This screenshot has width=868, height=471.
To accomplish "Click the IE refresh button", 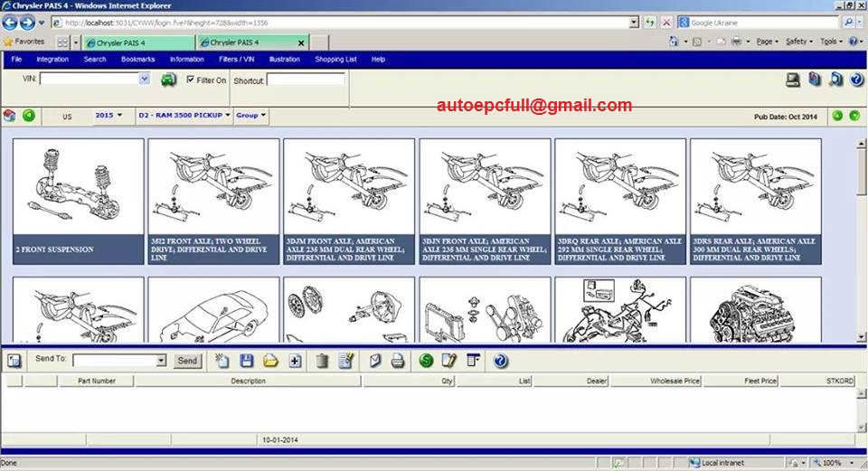I will 649,23.
